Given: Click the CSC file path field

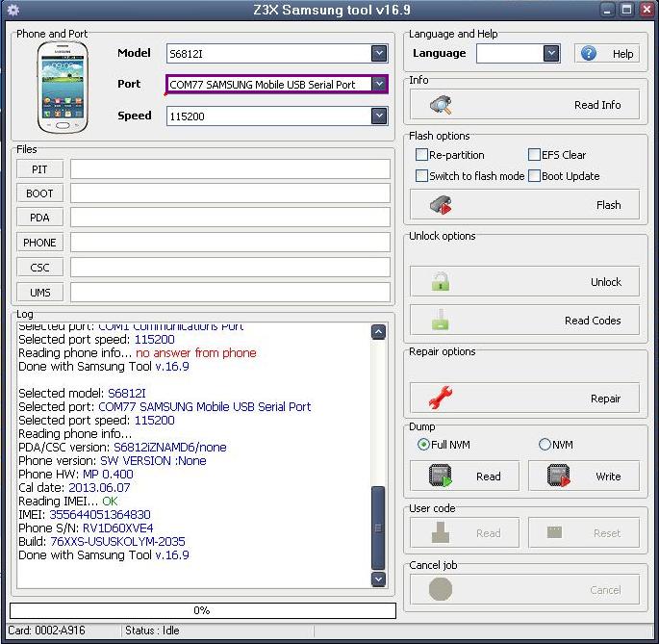Looking at the screenshot, I should [x=230, y=267].
